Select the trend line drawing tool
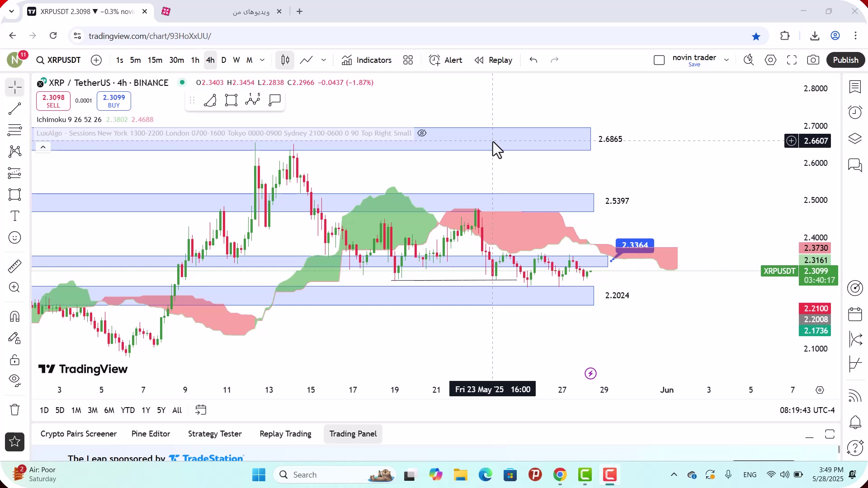Image resolution: width=868 pixels, height=488 pixels. tap(14, 108)
